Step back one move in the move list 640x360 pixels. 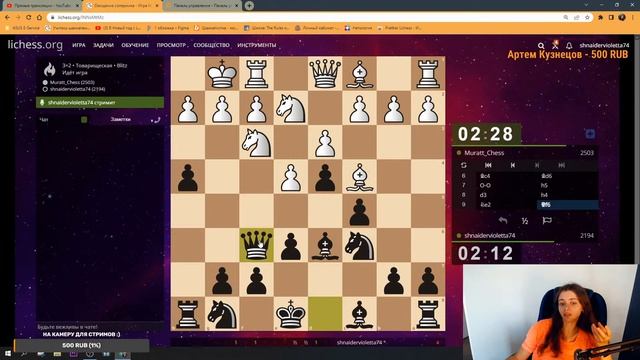[513, 165]
